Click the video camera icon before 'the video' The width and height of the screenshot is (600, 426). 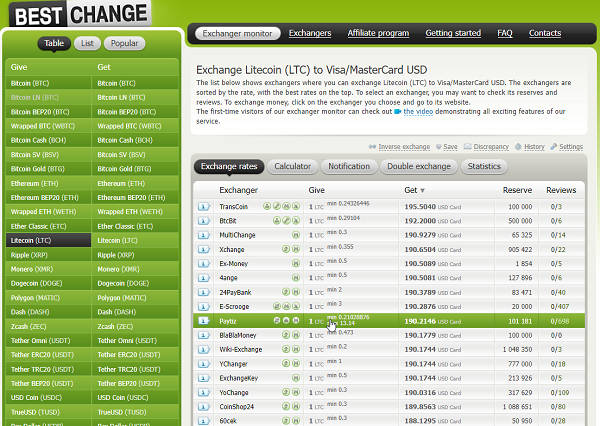(x=398, y=112)
